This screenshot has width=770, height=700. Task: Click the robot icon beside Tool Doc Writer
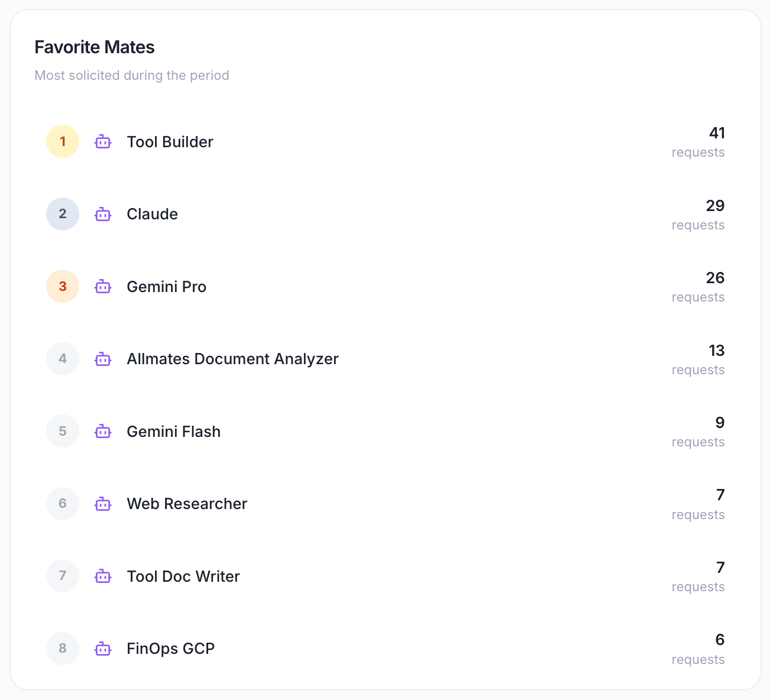103,576
